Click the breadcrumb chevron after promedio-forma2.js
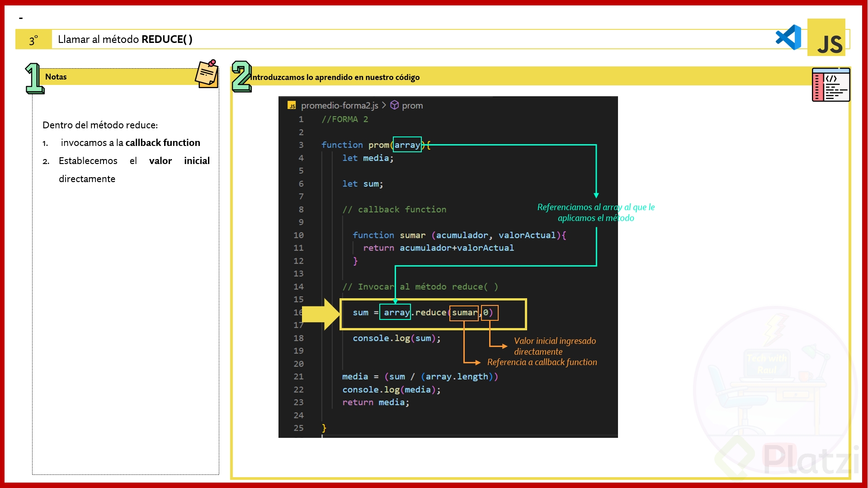The image size is (868, 488). 384,105
